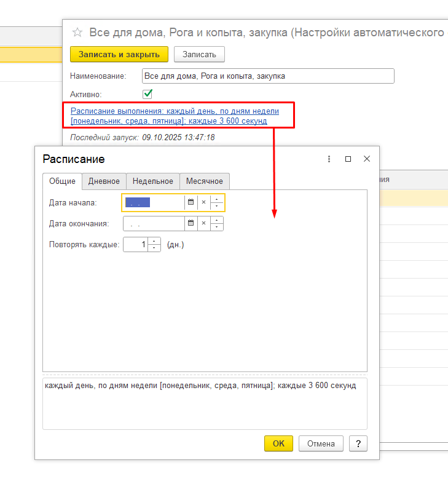Open help with the question mark button

(358, 443)
